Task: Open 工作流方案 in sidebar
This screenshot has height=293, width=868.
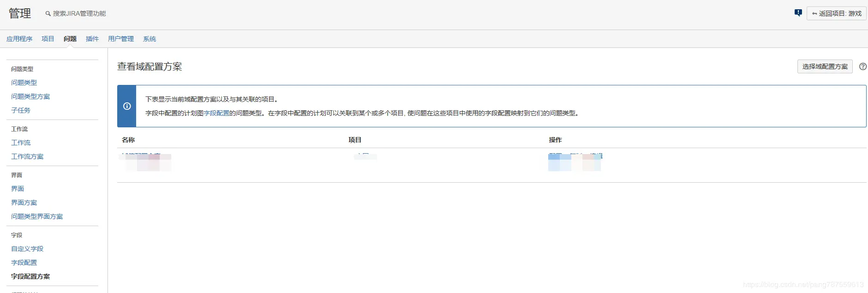Action: tap(27, 156)
